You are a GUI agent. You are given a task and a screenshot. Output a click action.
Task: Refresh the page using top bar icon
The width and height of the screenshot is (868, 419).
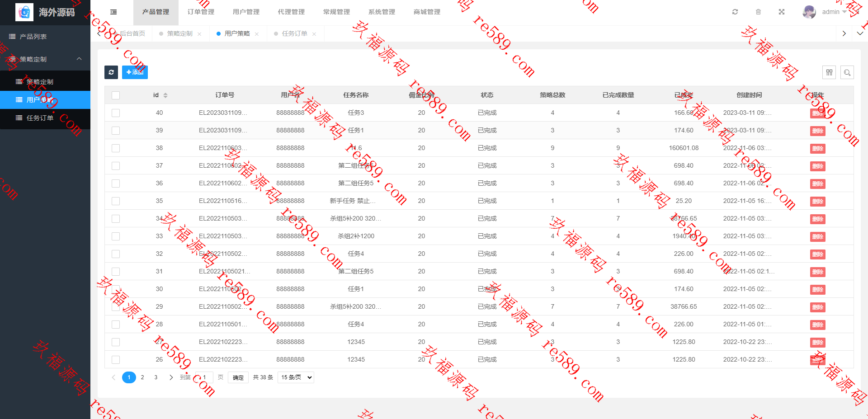pos(735,12)
